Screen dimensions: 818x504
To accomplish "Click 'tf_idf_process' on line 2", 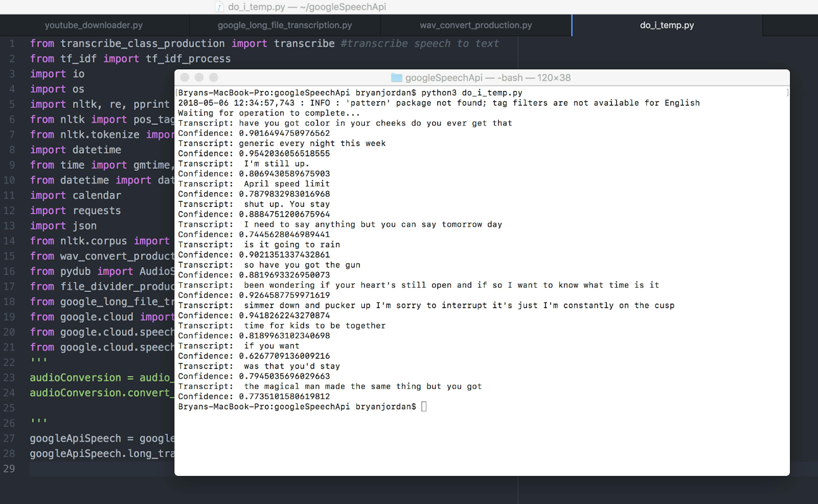I will [x=188, y=59].
